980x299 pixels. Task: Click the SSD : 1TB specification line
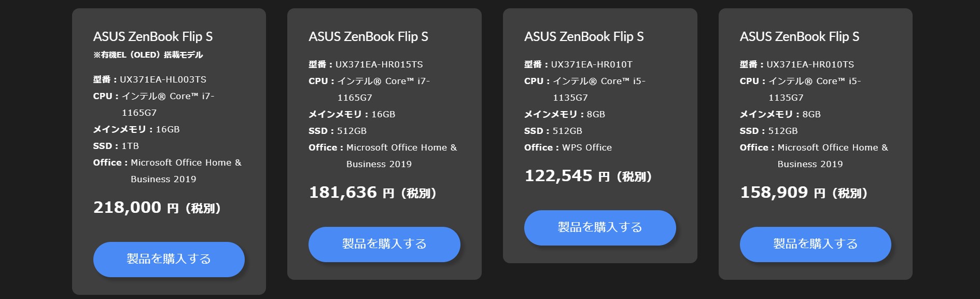coord(116,146)
